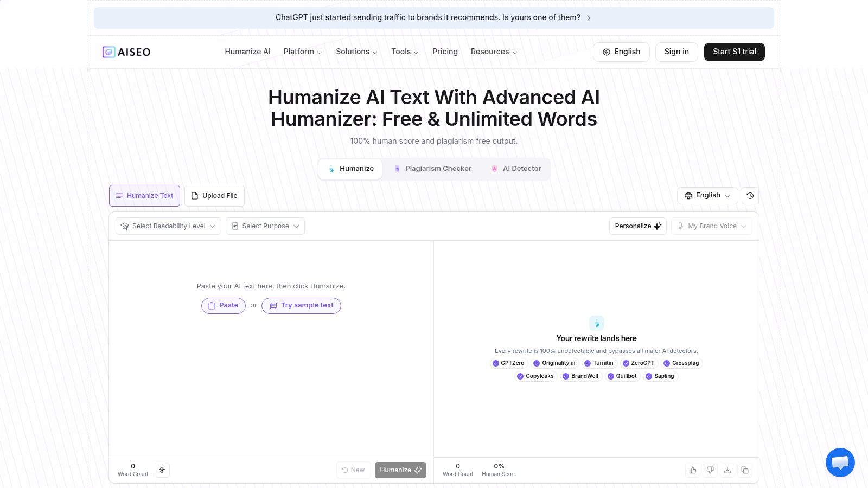Click the GPTZero detector badge
This screenshot has height=488, width=868.
coord(508,363)
